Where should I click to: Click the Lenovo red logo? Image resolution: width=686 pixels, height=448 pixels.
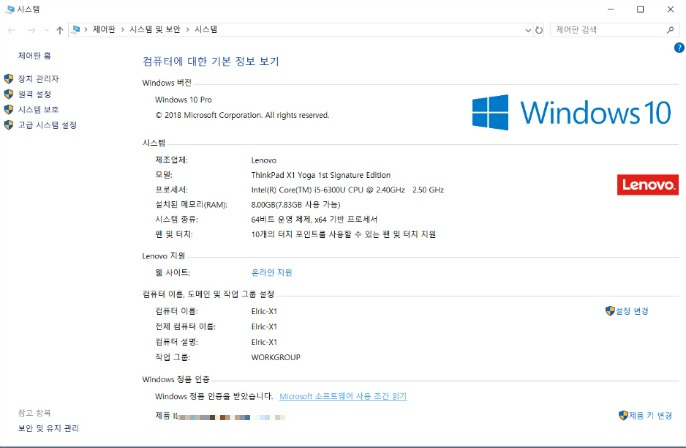coord(648,185)
